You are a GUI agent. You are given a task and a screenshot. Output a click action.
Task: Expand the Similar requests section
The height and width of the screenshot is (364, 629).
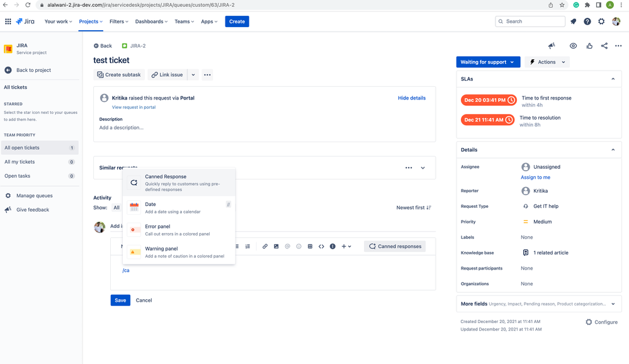(x=423, y=168)
